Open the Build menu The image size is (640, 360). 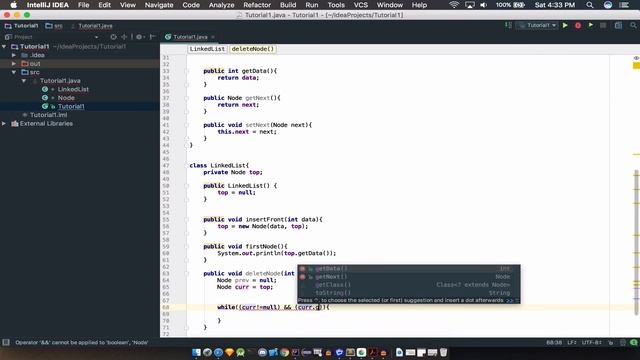(x=288, y=5)
